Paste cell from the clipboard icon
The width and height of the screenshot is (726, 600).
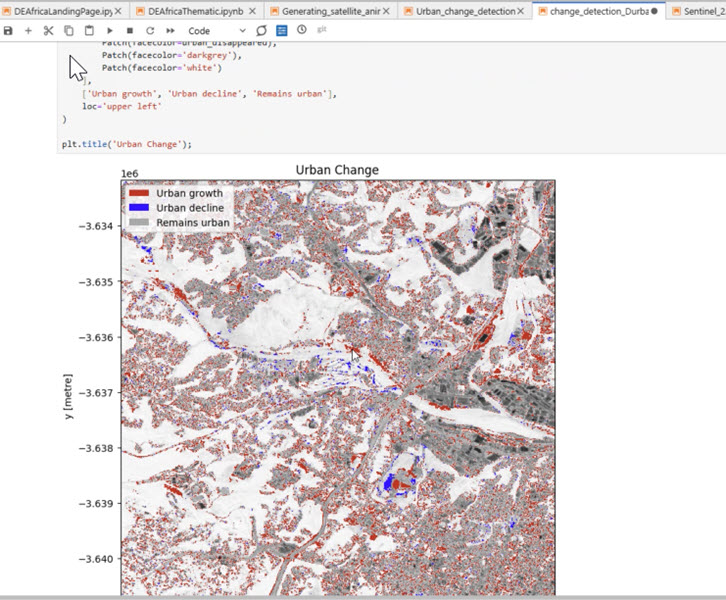89,31
